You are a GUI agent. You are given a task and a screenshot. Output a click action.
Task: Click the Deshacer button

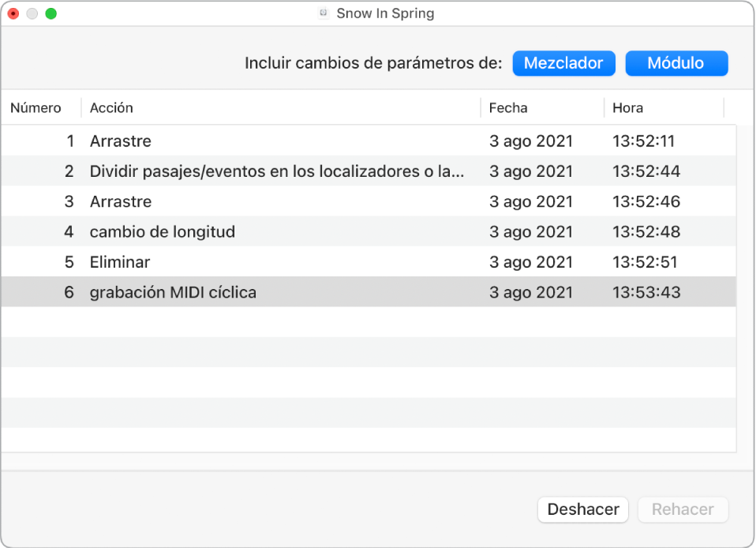582,509
